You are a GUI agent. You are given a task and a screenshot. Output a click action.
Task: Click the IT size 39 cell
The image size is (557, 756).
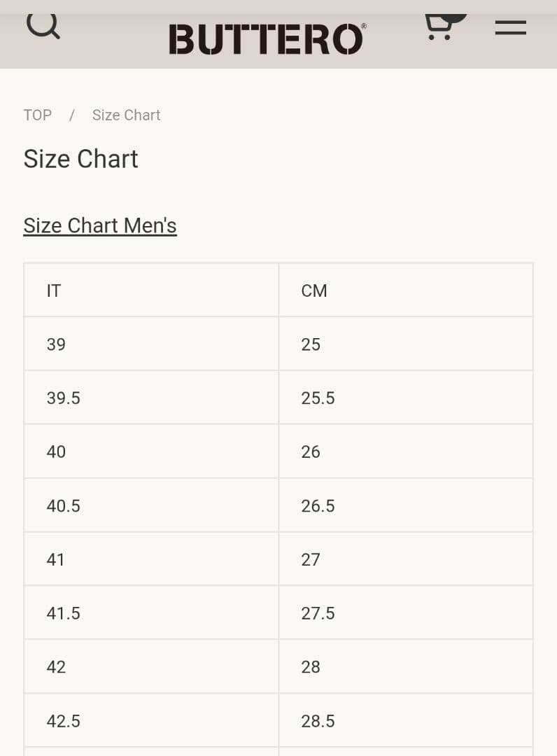coord(151,344)
